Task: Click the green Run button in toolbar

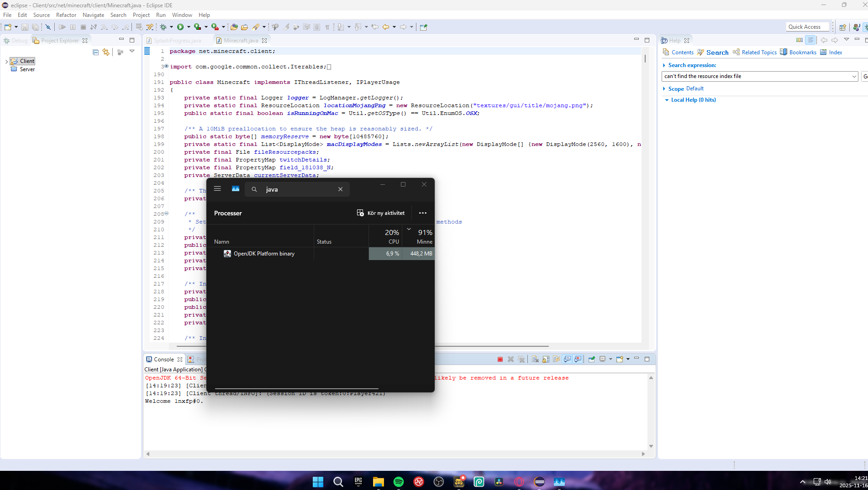Action: pyautogui.click(x=180, y=27)
